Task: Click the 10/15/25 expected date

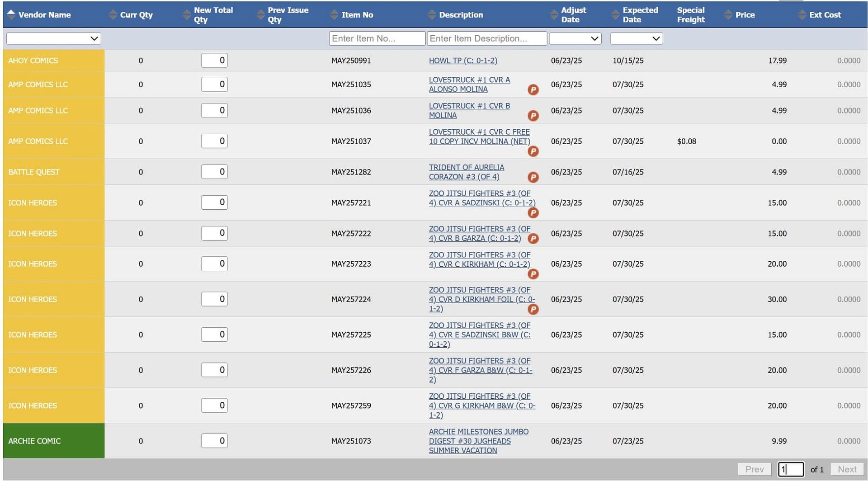Action: point(628,61)
